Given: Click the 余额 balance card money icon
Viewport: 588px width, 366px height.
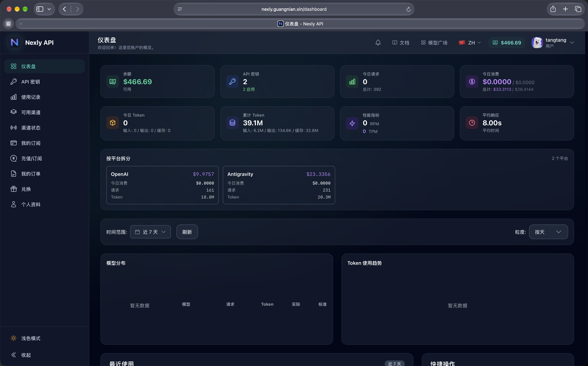Looking at the screenshot, I should click(113, 82).
